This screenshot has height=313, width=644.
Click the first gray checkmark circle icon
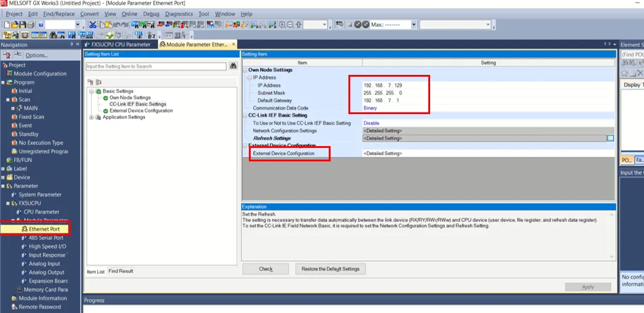coord(358,25)
